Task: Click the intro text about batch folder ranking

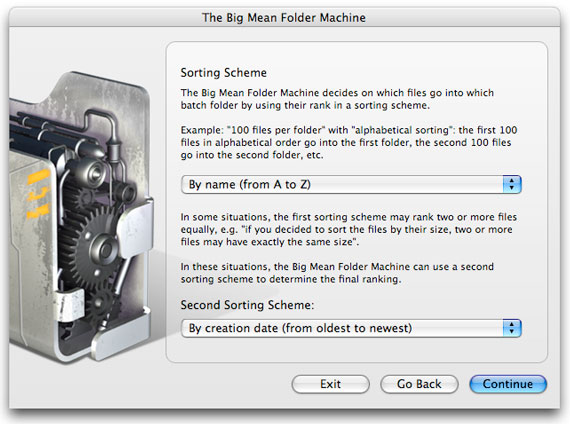Action: (x=337, y=99)
